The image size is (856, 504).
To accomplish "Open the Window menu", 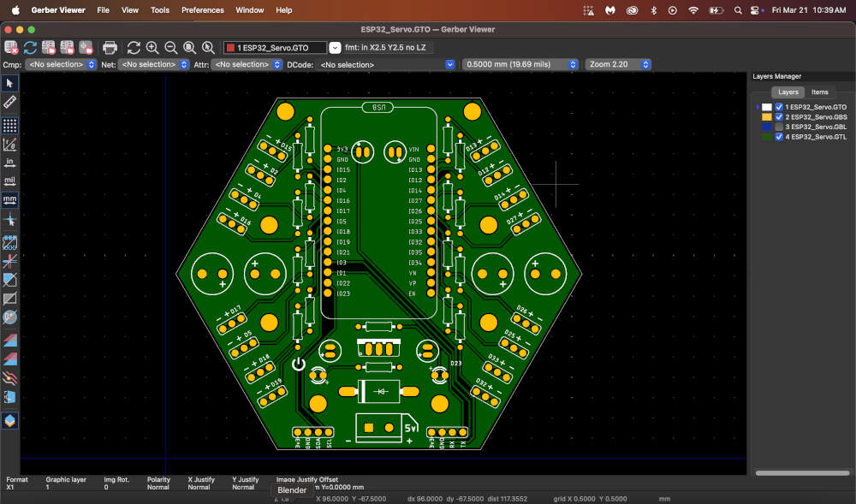I will point(249,9).
